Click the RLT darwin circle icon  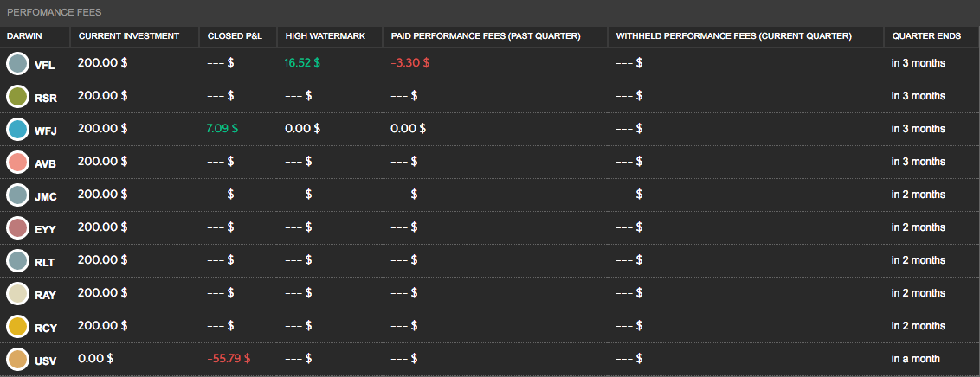(17, 260)
